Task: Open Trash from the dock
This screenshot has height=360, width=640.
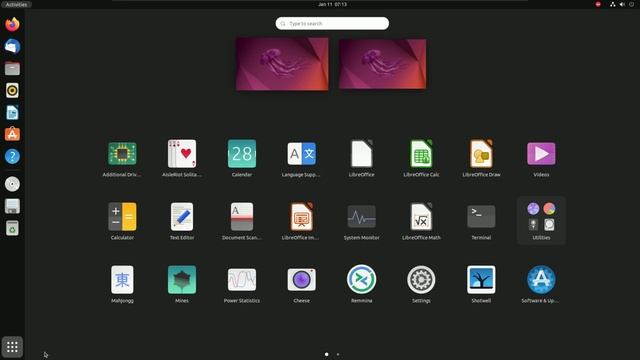Action: (x=12, y=228)
